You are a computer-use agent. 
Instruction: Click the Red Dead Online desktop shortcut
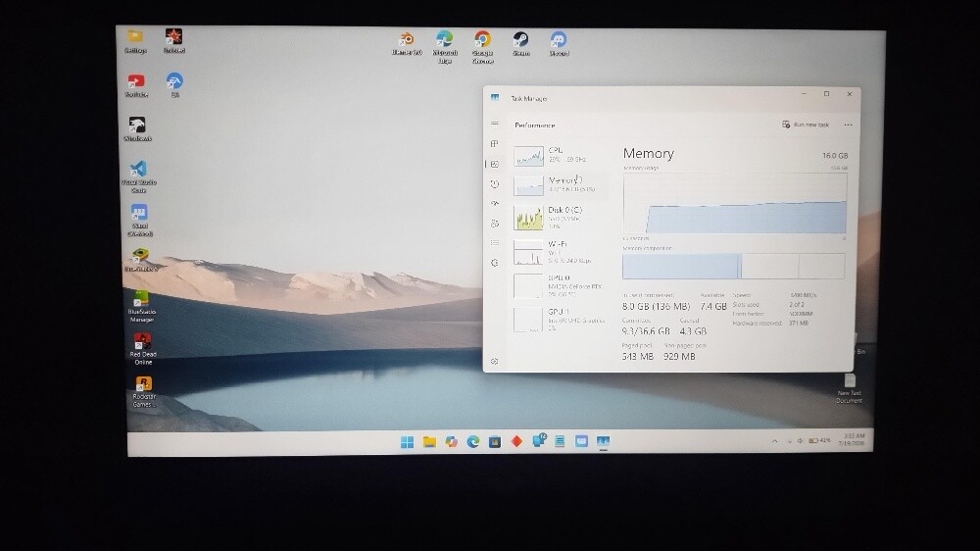[x=143, y=349]
